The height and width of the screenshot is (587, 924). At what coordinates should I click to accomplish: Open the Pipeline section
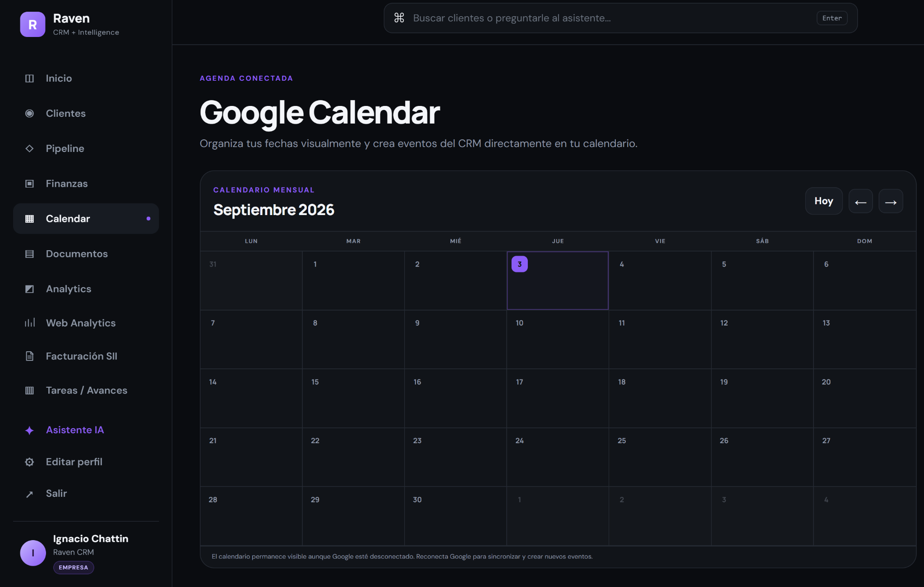pyautogui.click(x=86, y=148)
